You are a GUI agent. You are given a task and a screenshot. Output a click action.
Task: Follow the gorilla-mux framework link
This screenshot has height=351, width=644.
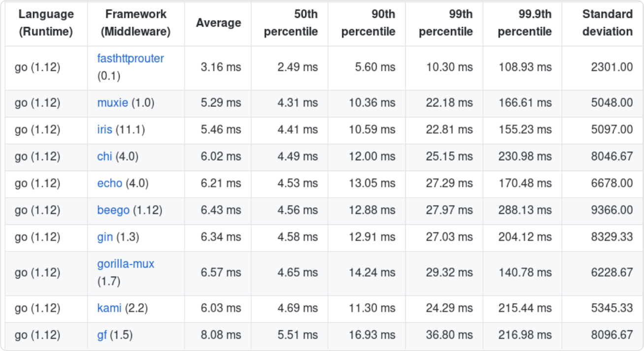click(126, 264)
